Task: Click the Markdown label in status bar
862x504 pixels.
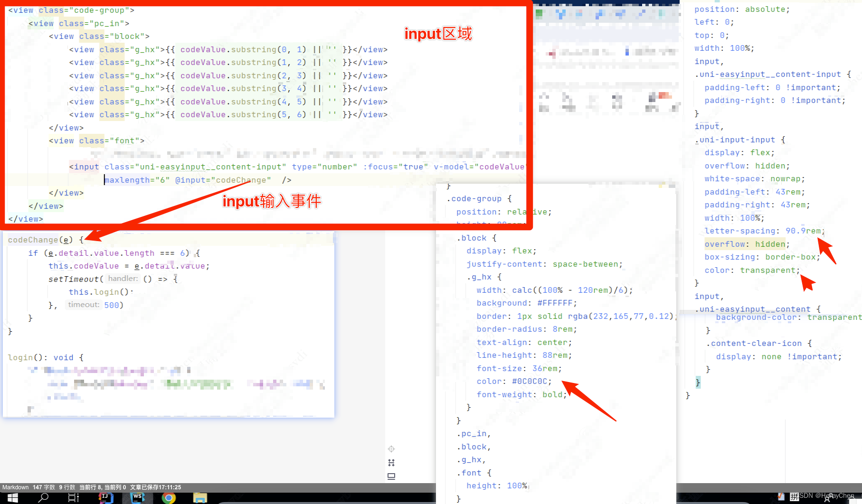Action: pos(15,487)
